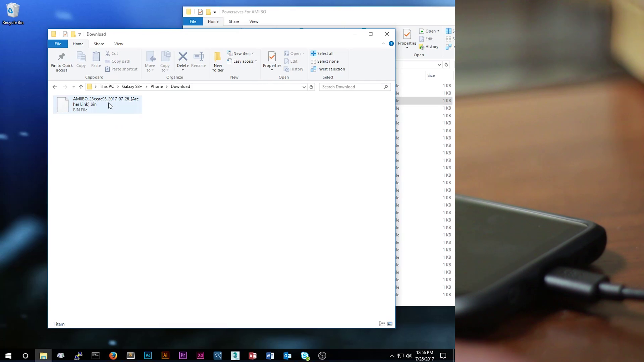
Task: Open the Windows Start menu
Action: (x=8, y=356)
